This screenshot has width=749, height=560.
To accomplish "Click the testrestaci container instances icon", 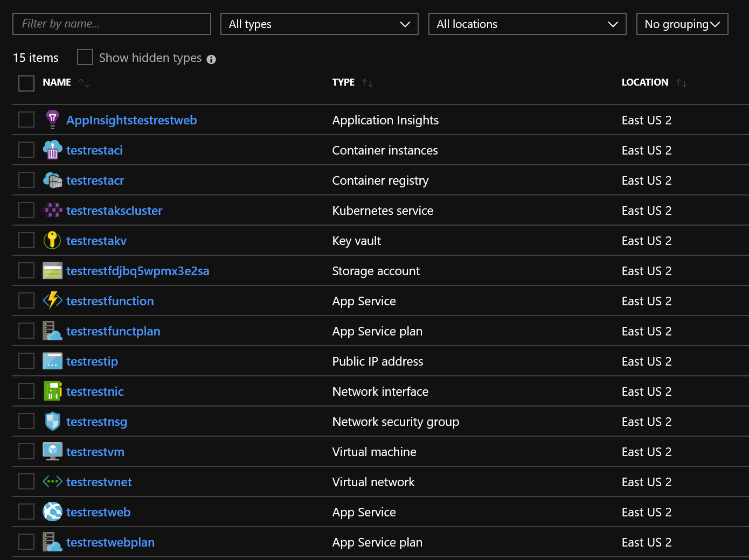I will (52, 150).
